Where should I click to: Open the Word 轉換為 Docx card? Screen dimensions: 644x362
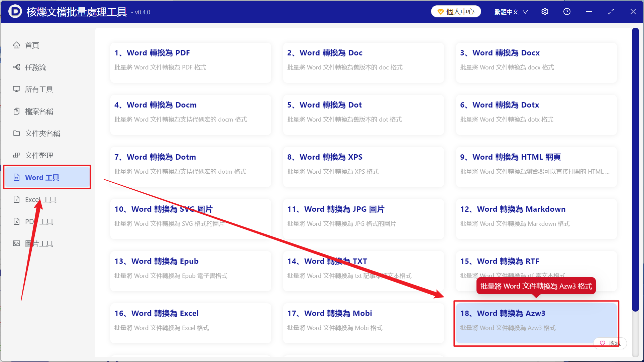tap(536, 63)
